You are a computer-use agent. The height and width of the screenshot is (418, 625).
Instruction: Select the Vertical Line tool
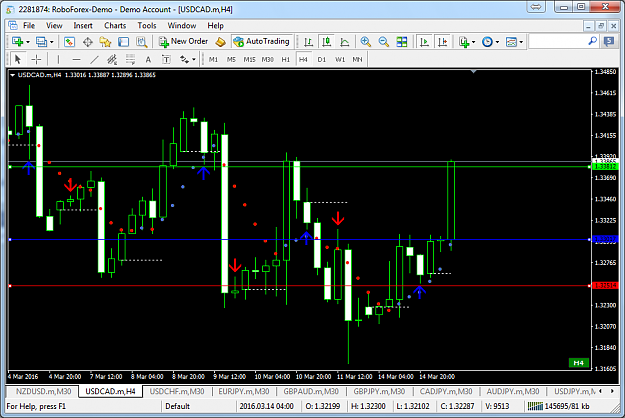(x=58, y=59)
